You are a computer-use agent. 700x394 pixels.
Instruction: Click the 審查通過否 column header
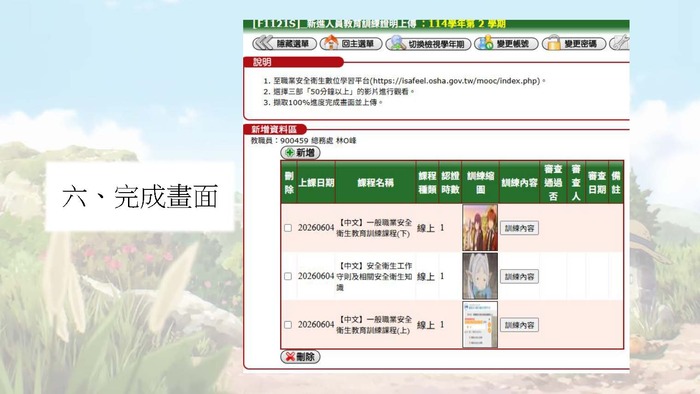click(x=553, y=182)
